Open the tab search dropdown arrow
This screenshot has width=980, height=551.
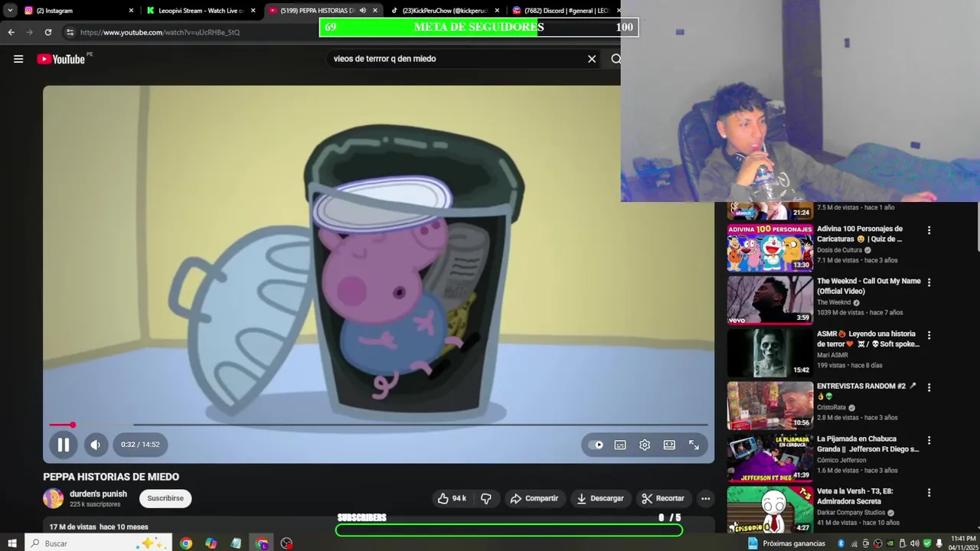(x=10, y=11)
